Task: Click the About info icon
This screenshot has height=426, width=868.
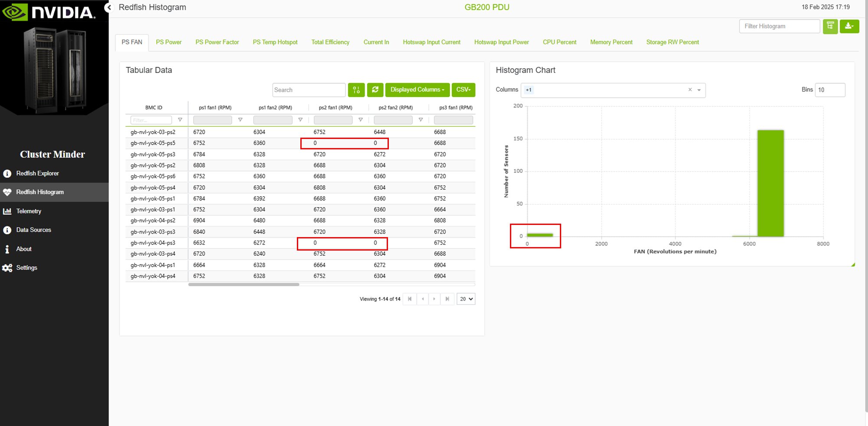Action: (7, 249)
